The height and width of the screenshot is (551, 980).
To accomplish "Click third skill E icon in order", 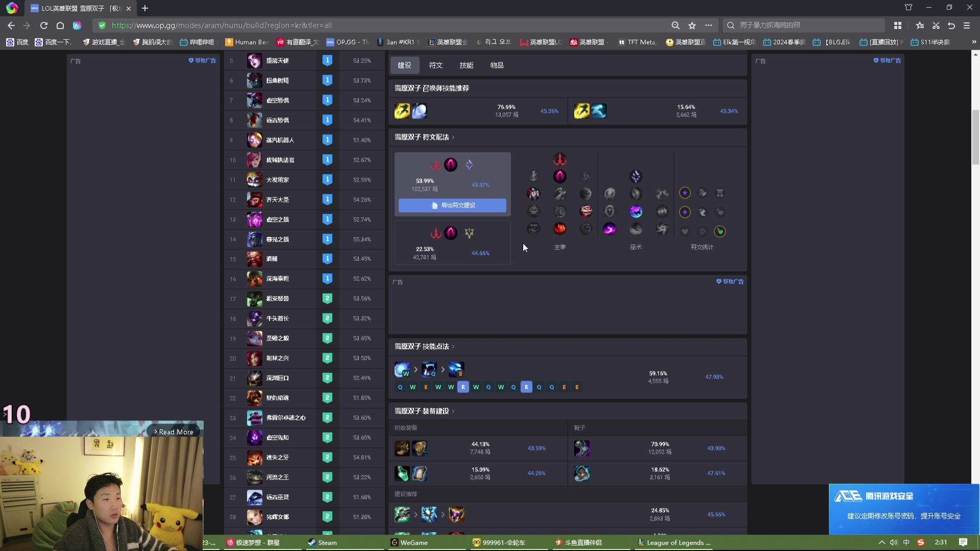I will pos(456,369).
